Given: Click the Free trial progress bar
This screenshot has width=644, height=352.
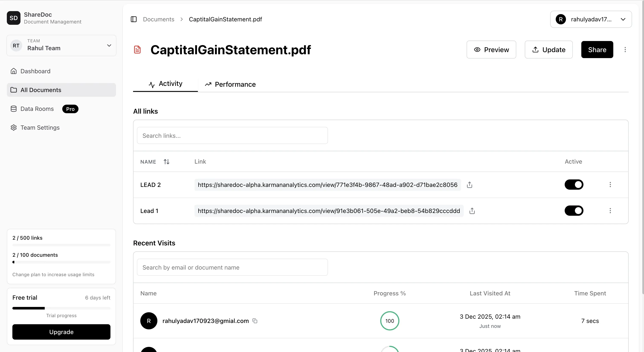Looking at the screenshot, I should point(61,308).
